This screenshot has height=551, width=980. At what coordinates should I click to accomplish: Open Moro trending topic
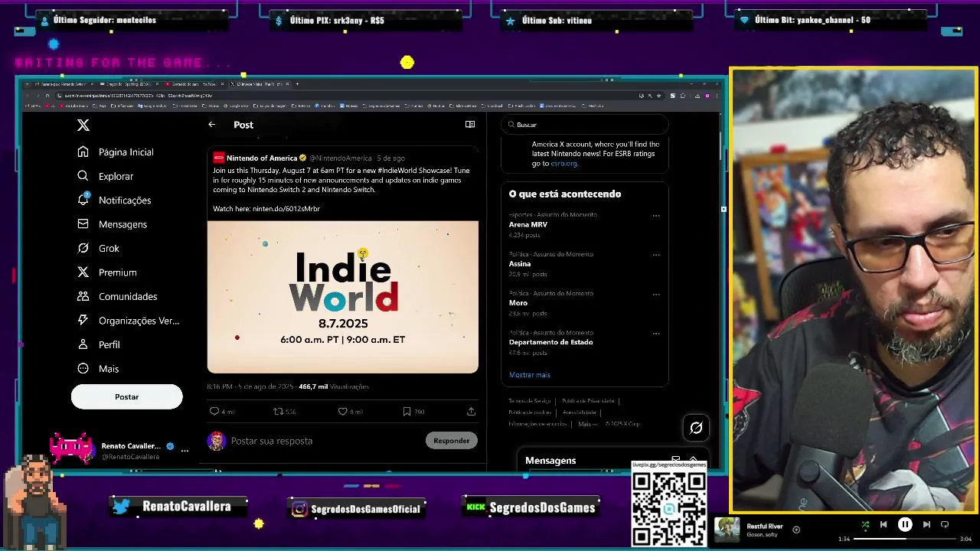click(x=518, y=303)
